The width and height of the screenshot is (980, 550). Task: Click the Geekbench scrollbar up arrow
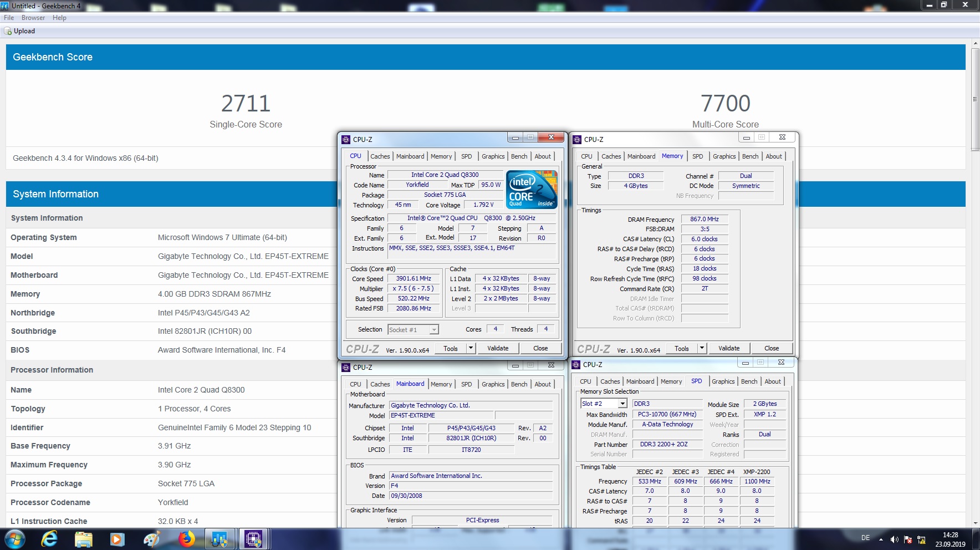pos(975,43)
